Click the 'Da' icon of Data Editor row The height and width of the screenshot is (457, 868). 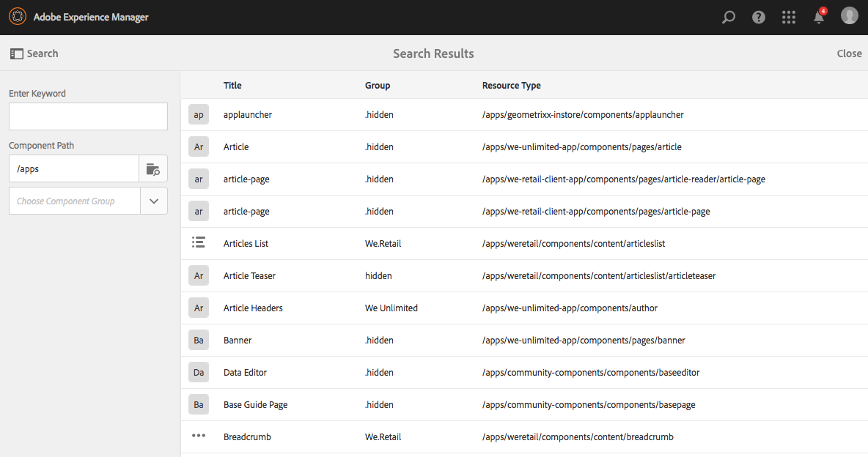pos(199,372)
